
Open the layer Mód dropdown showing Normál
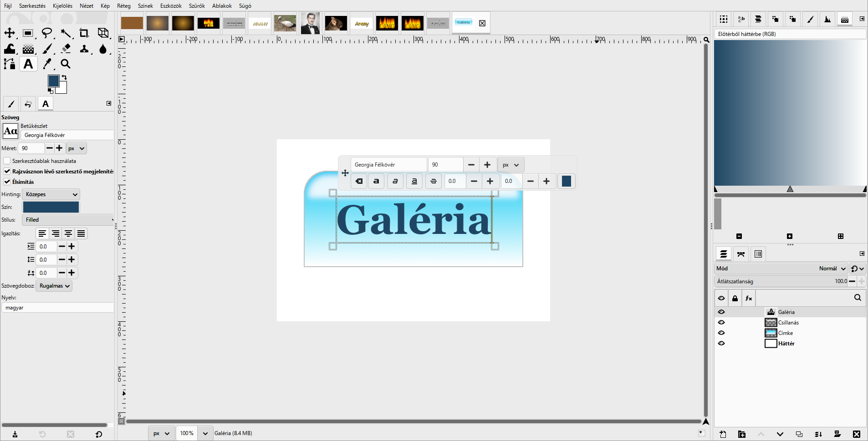(x=781, y=269)
